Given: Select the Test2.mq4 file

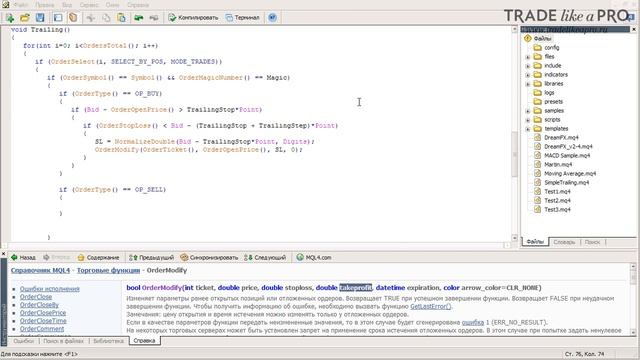Looking at the screenshot, I should (557, 200).
